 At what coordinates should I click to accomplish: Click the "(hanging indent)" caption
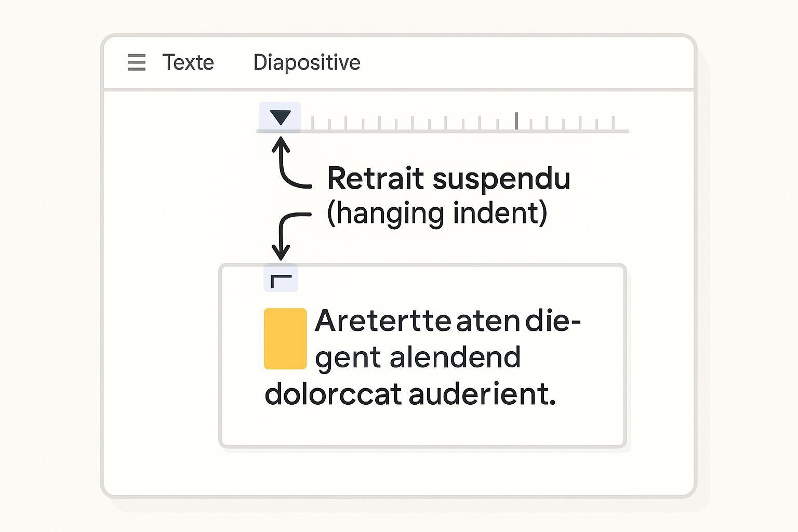coord(437,213)
